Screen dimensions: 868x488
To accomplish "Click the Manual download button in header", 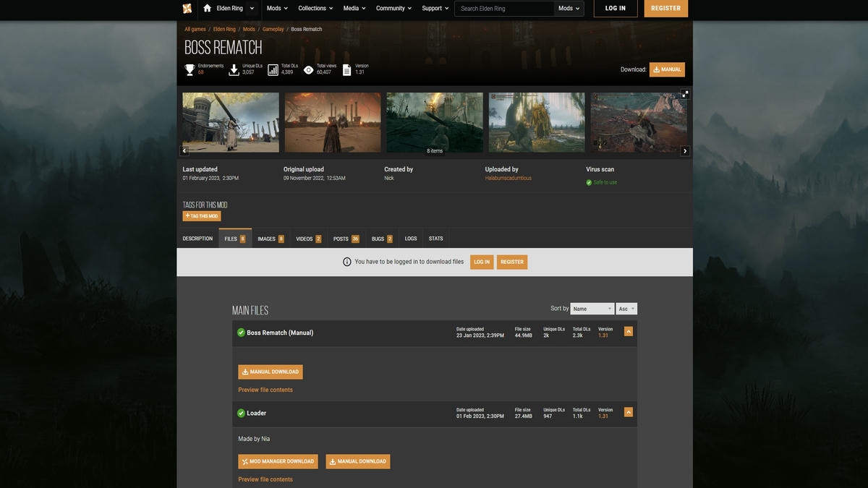I will pyautogui.click(x=667, y=69).
